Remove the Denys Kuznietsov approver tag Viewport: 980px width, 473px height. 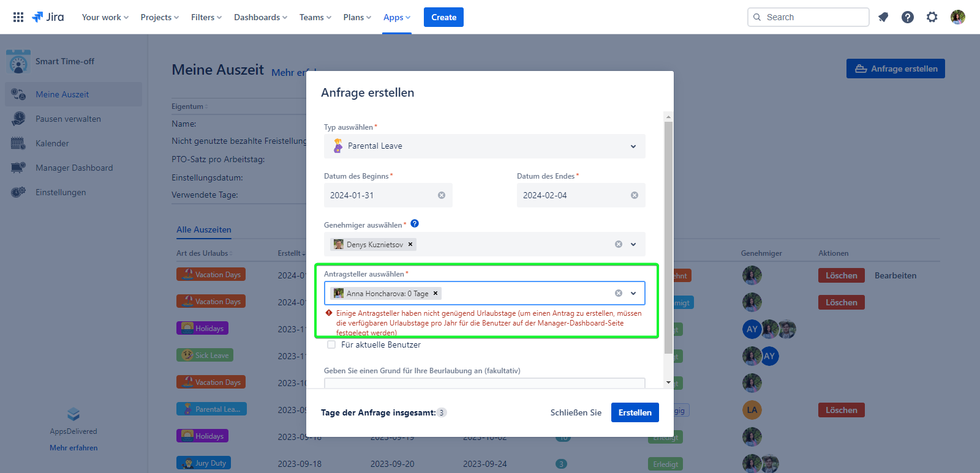click(410, 244)
